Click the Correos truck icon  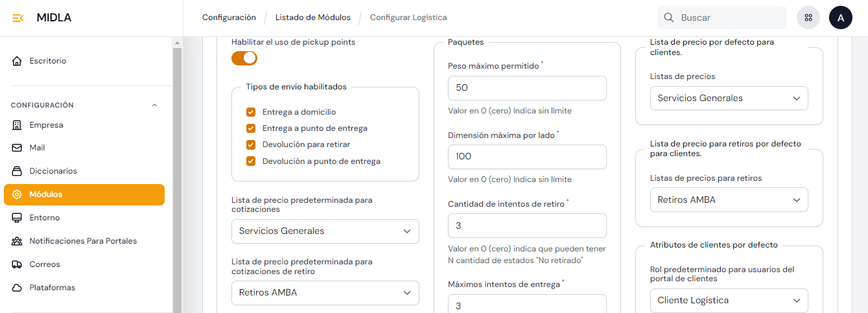coord(18,264)
